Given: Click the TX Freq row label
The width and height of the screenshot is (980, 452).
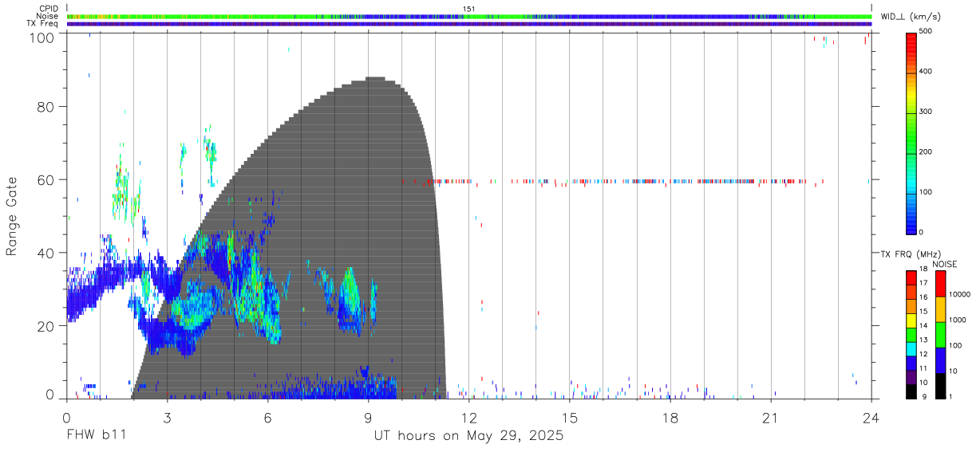Looking at the screenshot, I should [x=42, y=23].
